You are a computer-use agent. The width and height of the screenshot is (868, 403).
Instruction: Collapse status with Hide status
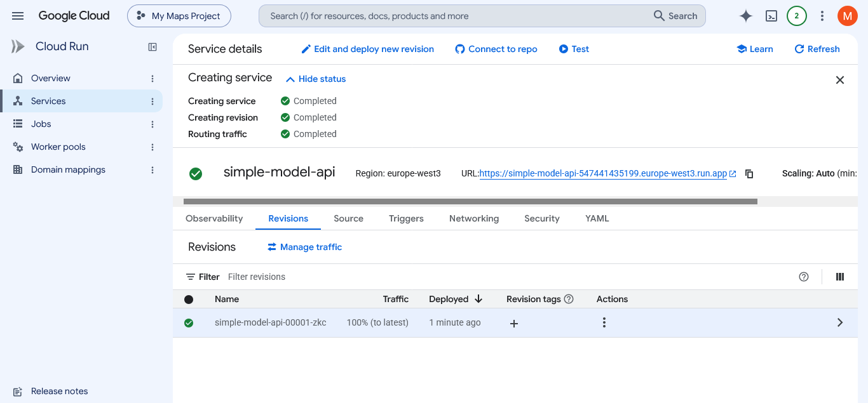316,79
